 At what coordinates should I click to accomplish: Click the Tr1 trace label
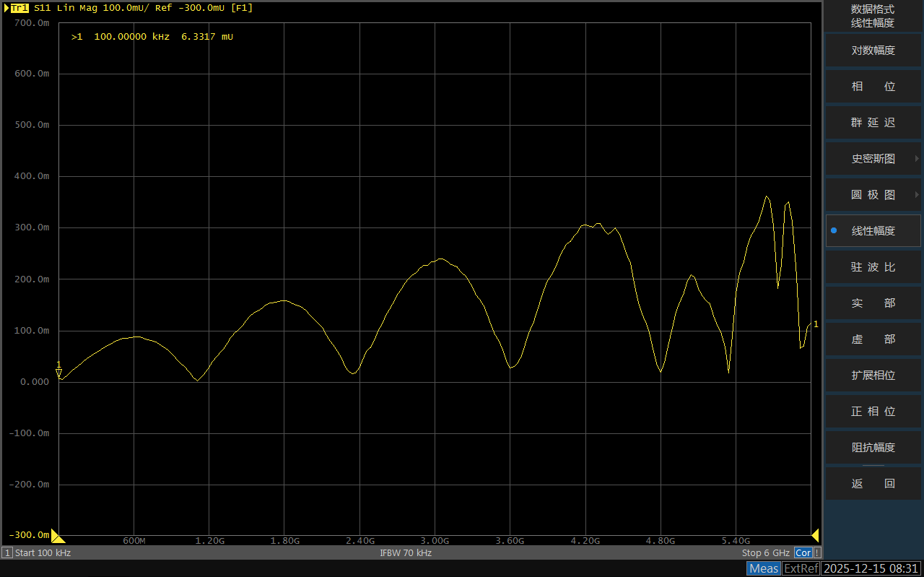(19, 8)
